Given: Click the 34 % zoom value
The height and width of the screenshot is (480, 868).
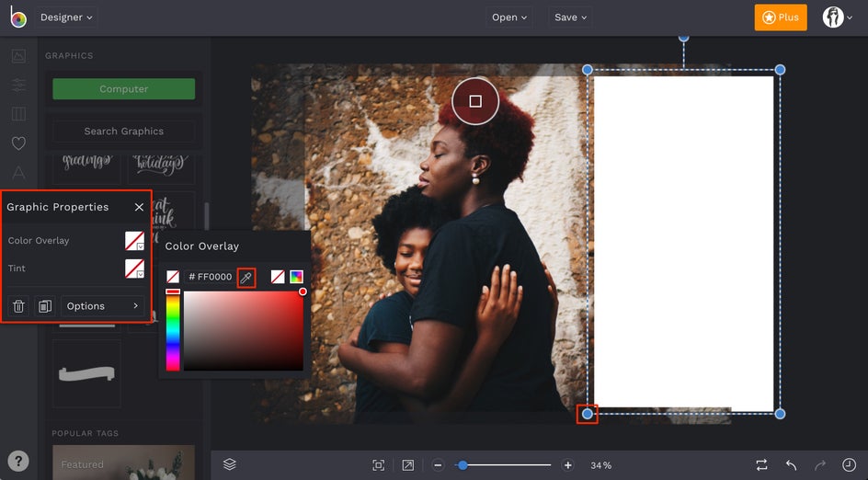Looking at the screenshot, I should click(x=600, y=465).
